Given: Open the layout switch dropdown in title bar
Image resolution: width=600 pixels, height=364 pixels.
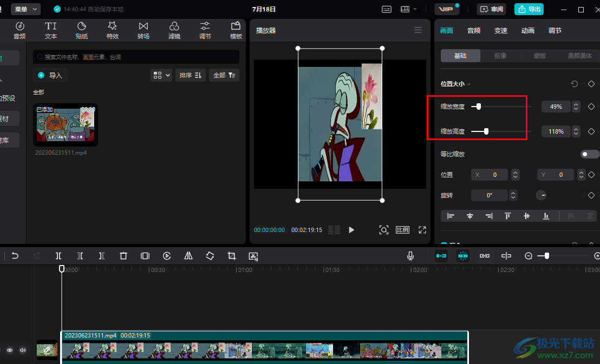Looking at the screenshot, I should [408, 9].
